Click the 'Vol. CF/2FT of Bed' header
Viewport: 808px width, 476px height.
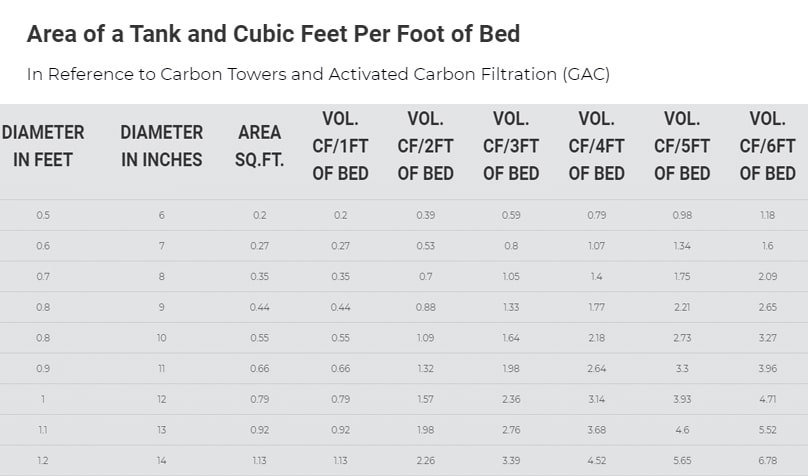[x=425, y=146]
